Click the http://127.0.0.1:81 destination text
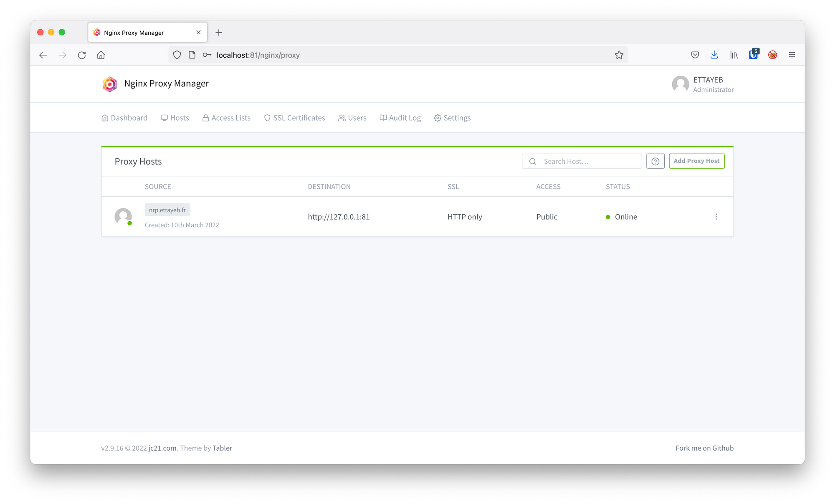Image resolution: width=835 pixels, height=504 pixels. click(339, 217)
